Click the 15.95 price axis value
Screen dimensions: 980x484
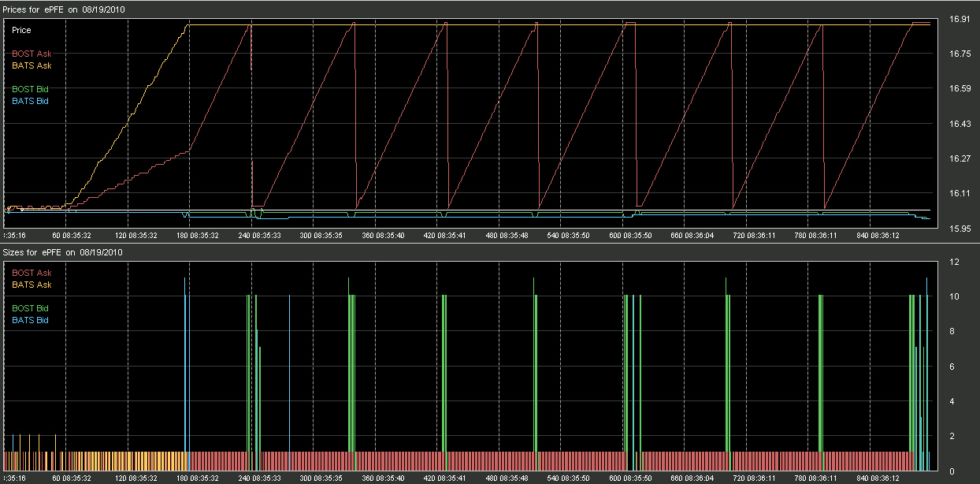960,228
